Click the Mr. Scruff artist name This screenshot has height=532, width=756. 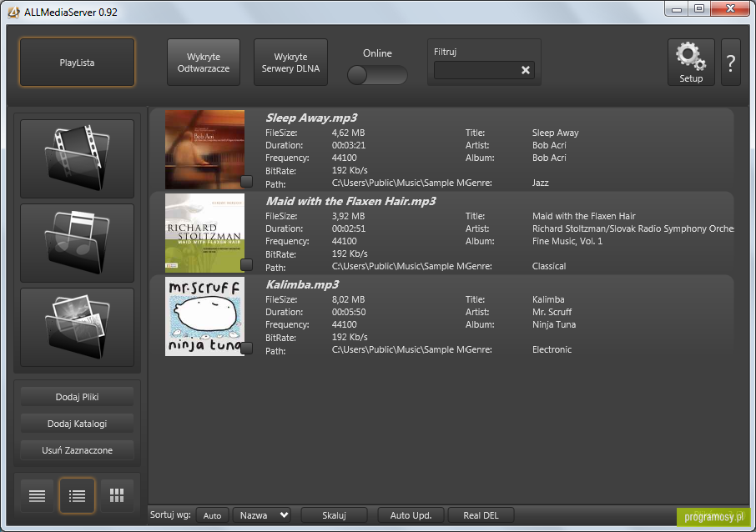[x=552, y=312]
